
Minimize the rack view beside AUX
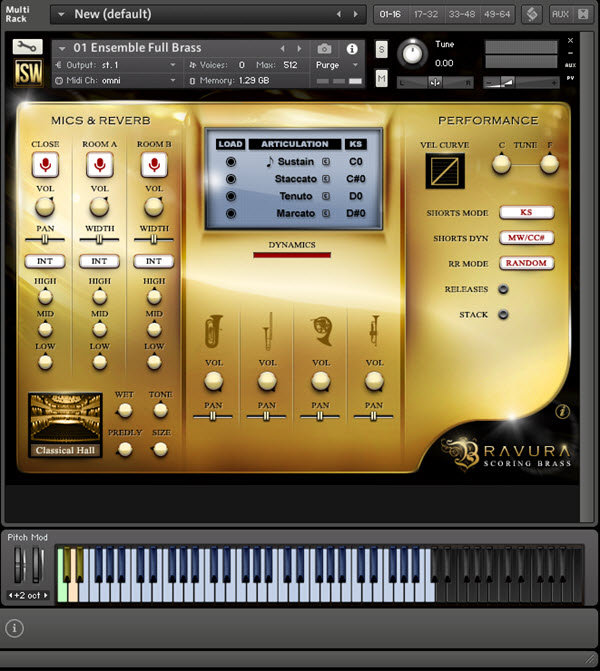pyautogui.click(x=583, y=14)
